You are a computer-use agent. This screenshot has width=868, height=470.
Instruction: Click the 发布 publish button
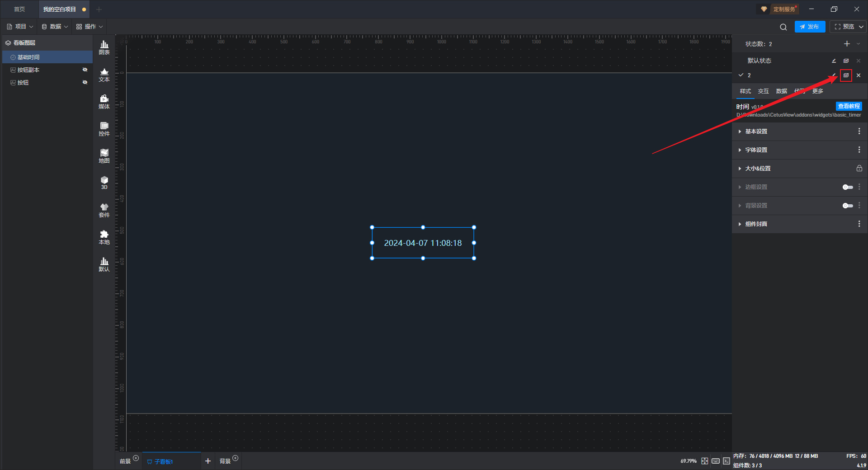810,27
